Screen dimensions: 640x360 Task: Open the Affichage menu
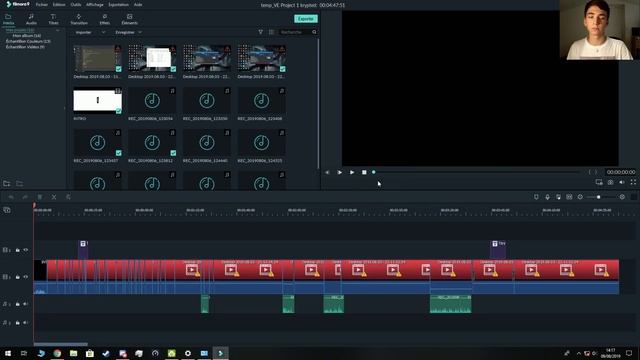tap(95, 4)
